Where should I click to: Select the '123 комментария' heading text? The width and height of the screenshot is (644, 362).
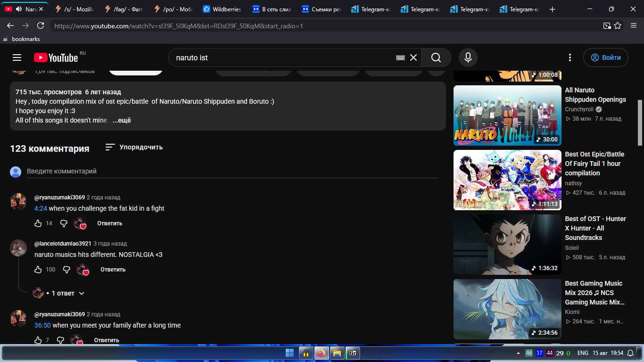point(50,148)
